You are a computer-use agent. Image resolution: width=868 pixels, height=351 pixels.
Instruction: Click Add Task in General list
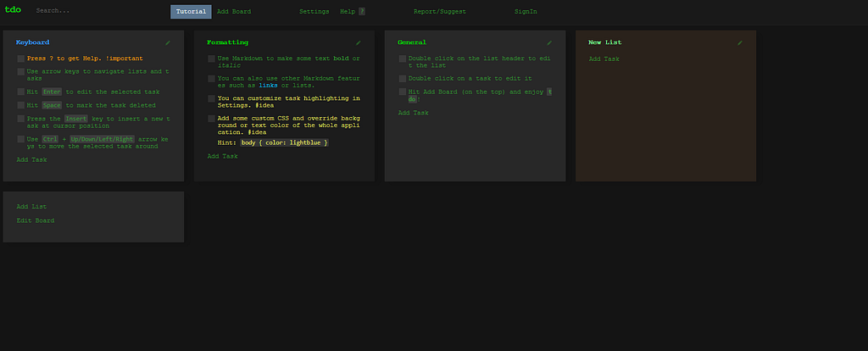414,113
